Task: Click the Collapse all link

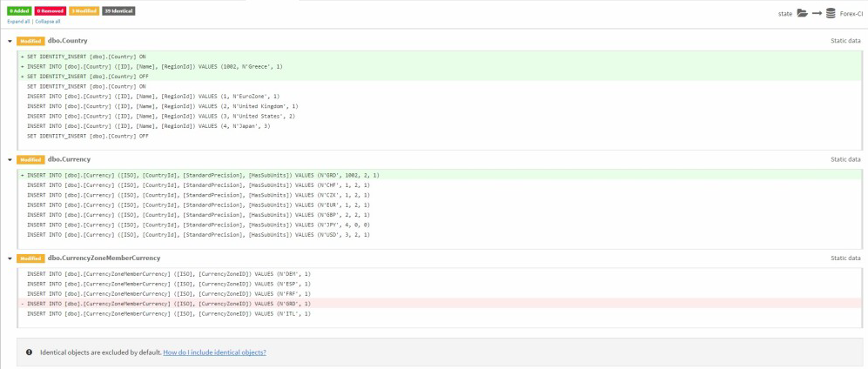Action: [x=47, y=21]
